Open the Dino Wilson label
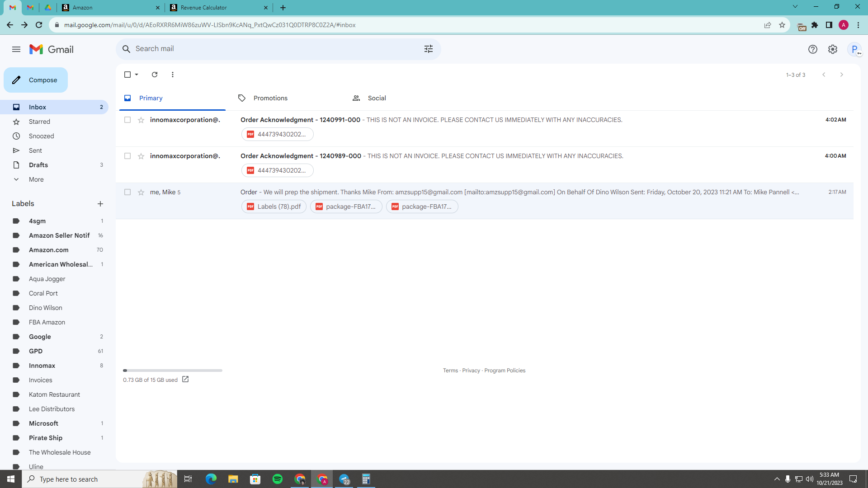The width and height of the screenshot is (868, 488). point(54,308)
